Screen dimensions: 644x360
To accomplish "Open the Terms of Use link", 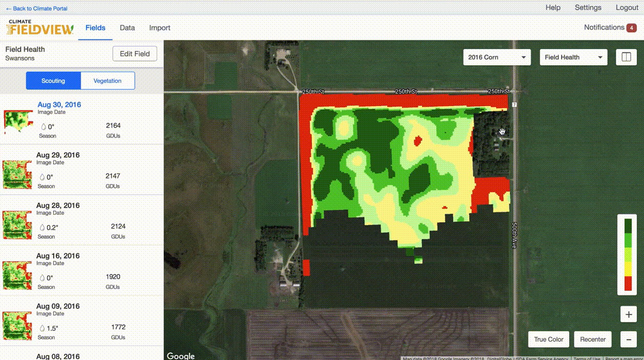I will [x=587, y=358].
